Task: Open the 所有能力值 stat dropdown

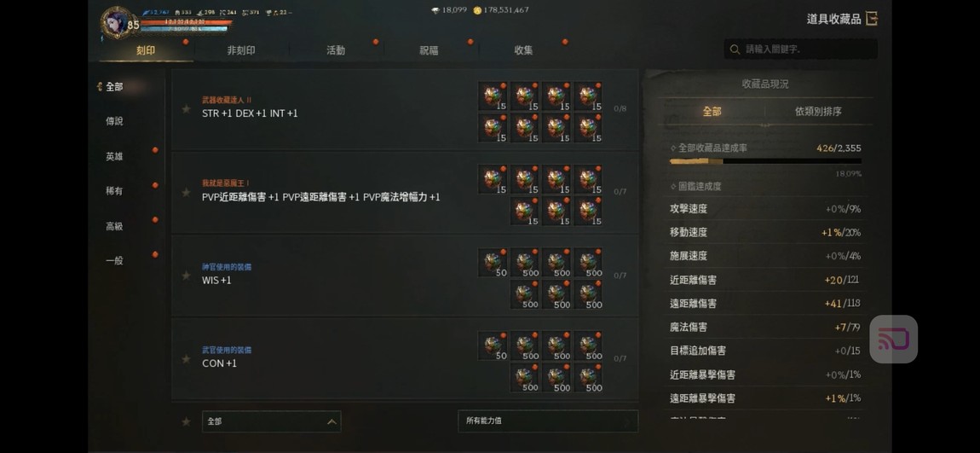Action: (x=548, y=421)
